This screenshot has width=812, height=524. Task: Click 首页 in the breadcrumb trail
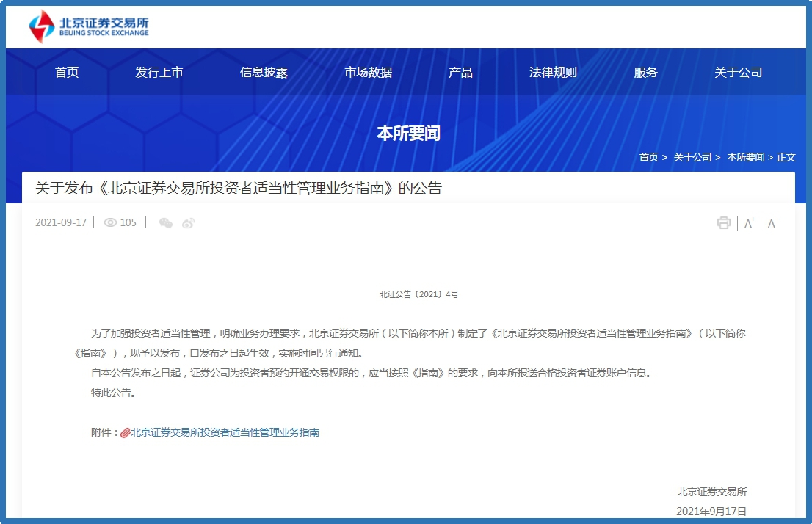648,157
